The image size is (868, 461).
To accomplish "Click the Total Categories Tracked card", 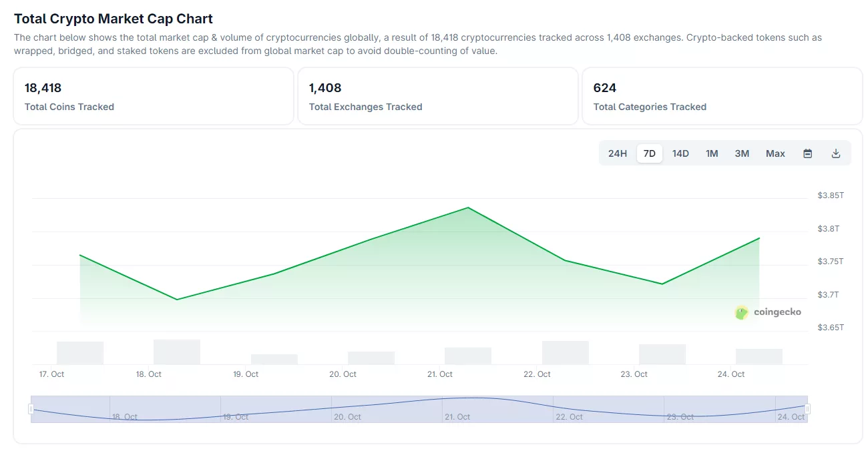I will [x=722, y=96].
